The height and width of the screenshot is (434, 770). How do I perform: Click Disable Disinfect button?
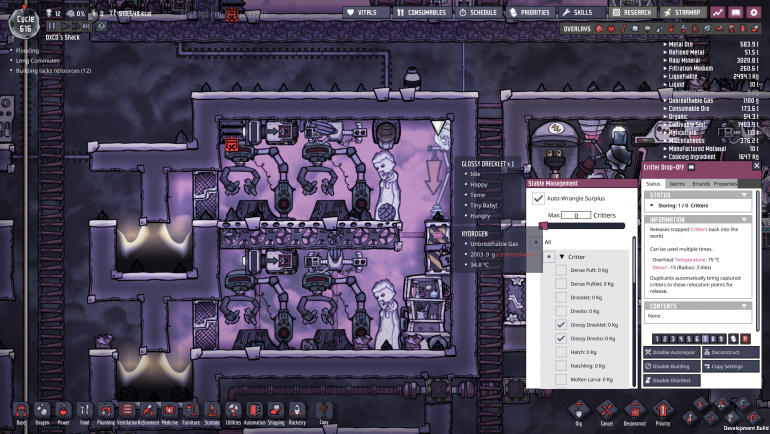pyautogui.click(x=672, y=380)
